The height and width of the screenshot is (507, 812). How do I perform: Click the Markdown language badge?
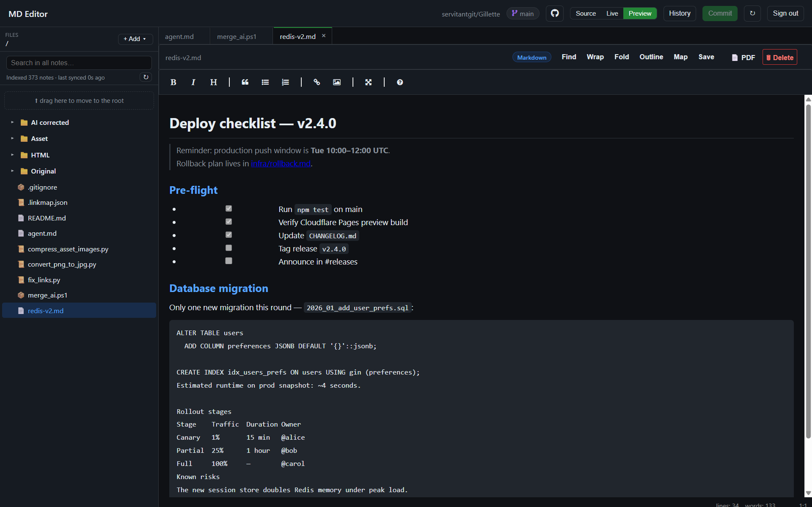pos(531,57)
